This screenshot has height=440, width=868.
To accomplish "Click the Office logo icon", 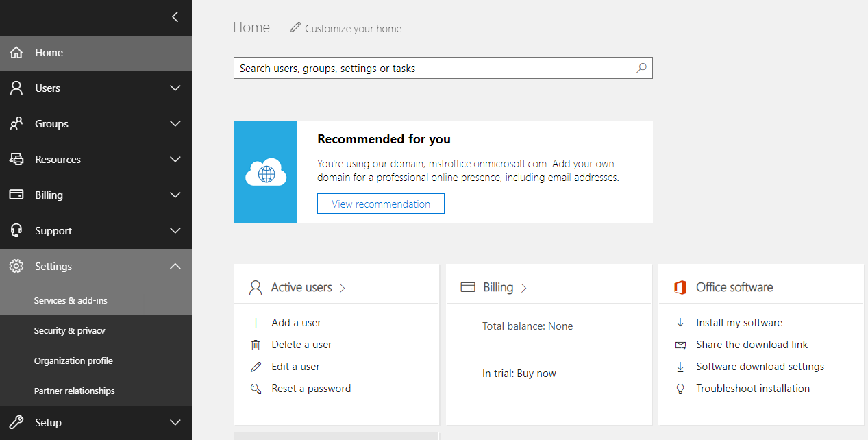I will pos(680,287).
